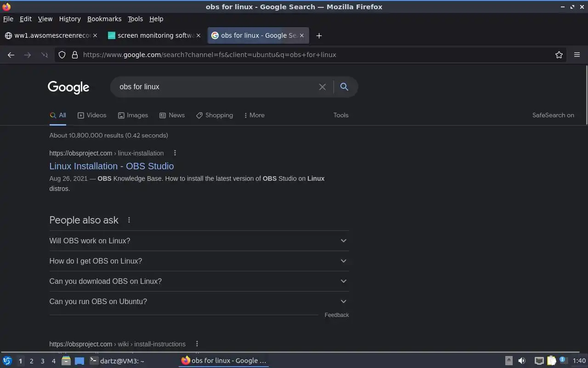Expand Will OBS work on Linux question
This screenshot has height=368, width=588.
[199, 241]
